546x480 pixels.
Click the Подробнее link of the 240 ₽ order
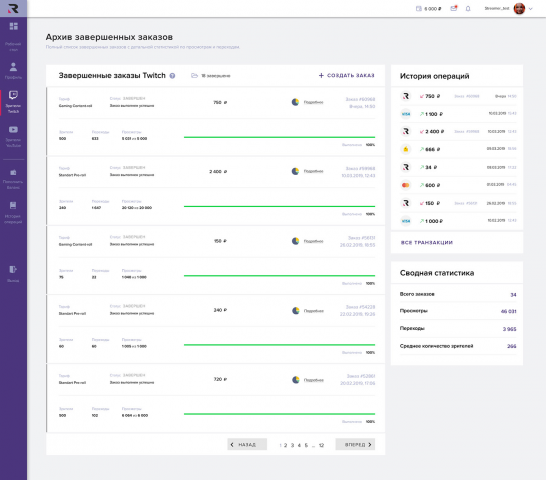(x=314, y=311)
